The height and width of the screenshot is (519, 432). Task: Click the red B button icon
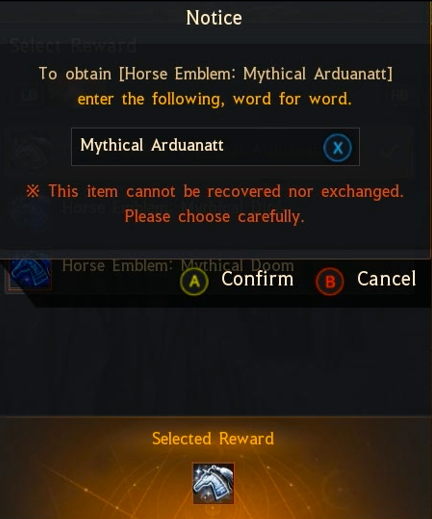[330, 281]
